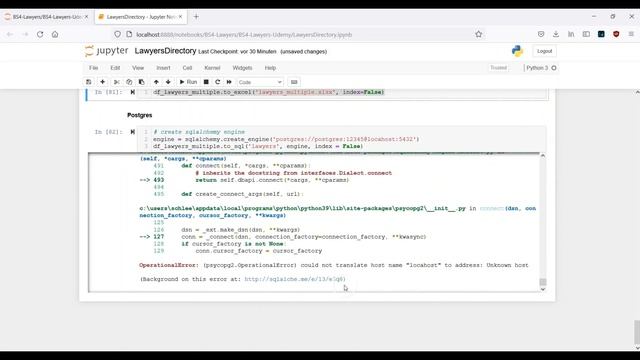
Task: Open the command palette keyboard icon
Action: (x=294, y=82)
